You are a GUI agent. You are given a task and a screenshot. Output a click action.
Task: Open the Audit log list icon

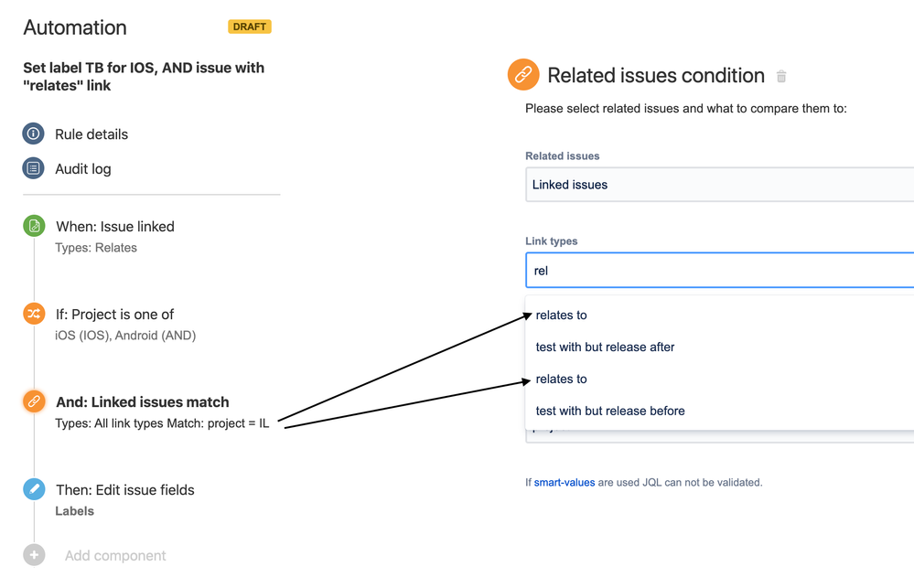pos(33,168)
